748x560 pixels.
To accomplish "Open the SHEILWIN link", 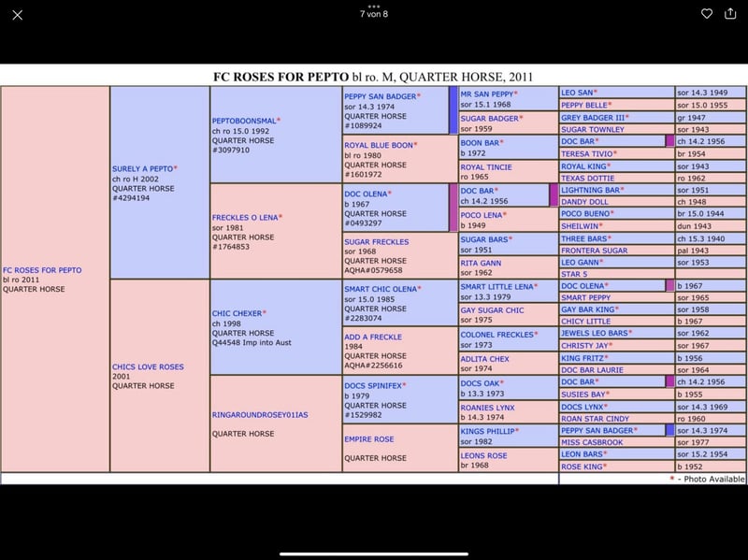I will click(x=580, y=226).
